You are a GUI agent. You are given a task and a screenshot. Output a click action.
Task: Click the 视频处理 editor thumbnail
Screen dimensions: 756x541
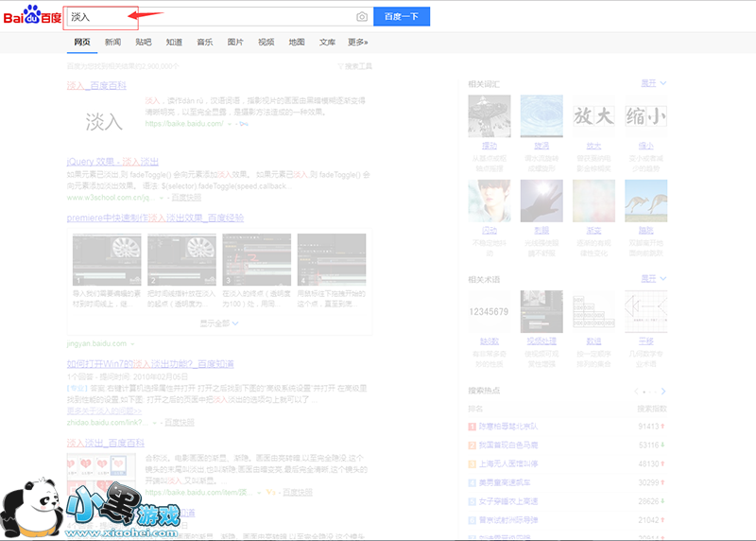click(541, 311)
